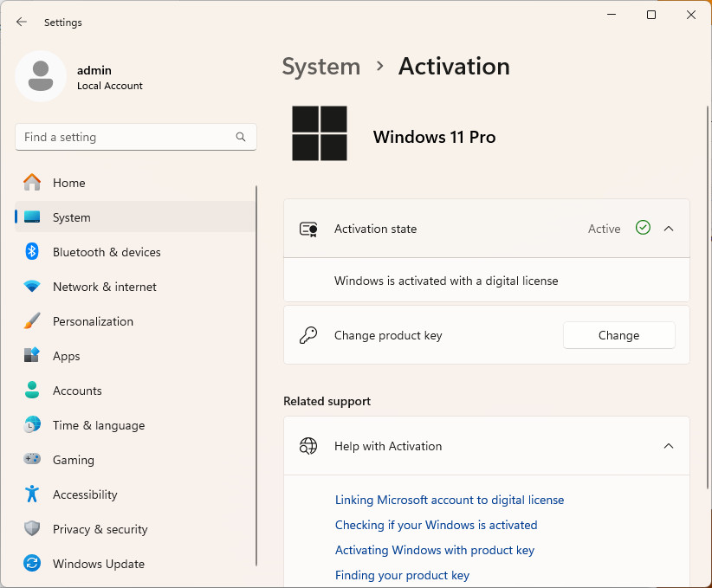Image resolution: width=712 pixels, height=588 pixels.
Task: Open Windows Update settings
Action: coord(135,564)
